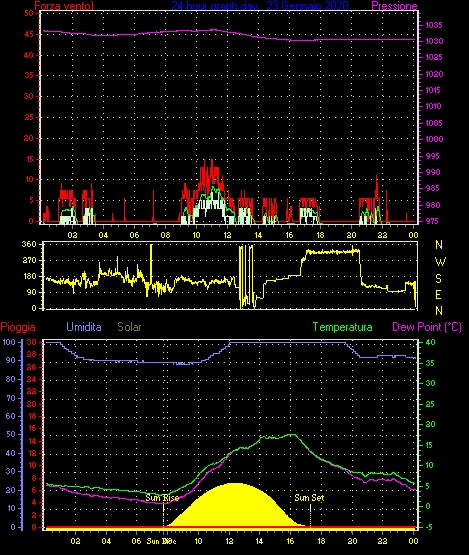This screenshot has height=555, width=469.
Task: Click the 'Sun Rise' label in the chart
Action: [x=162, y=498]
